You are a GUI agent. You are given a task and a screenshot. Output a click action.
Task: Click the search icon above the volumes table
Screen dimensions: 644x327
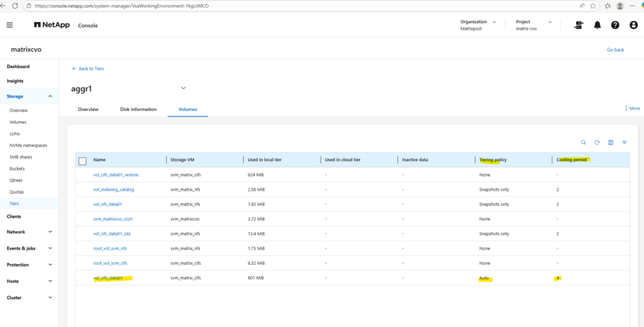click(x=583, y=143)
